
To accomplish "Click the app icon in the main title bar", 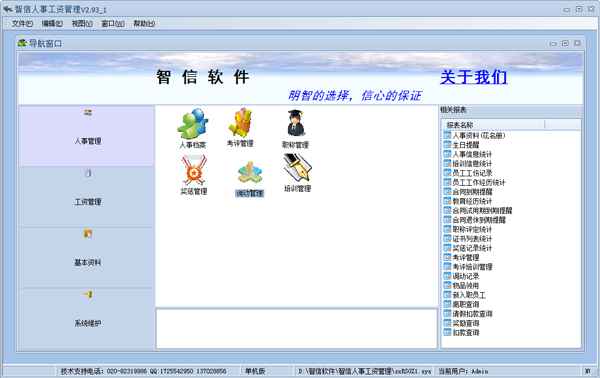I will pos(8,9).
